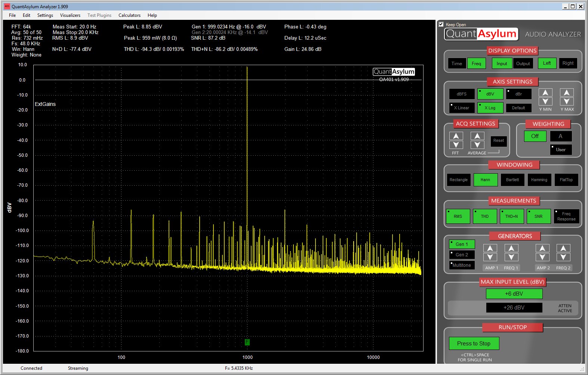Raise Y MAX with up arrow
The height and width of the screenshot is (375, 588).
coord(567,92)
